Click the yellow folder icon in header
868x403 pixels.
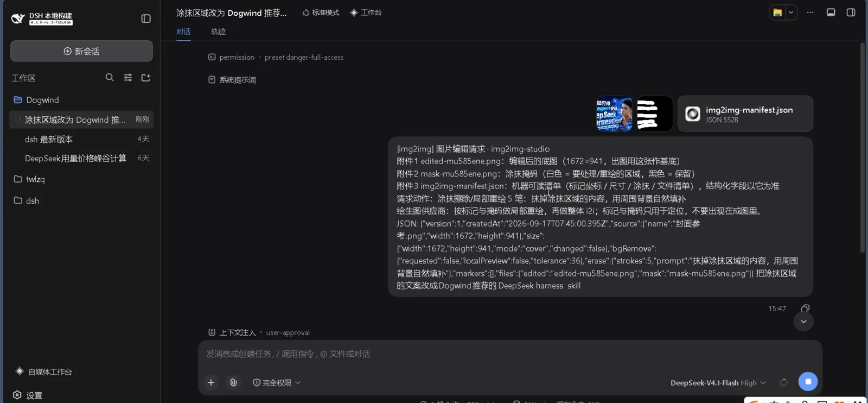tap(777, 12)
